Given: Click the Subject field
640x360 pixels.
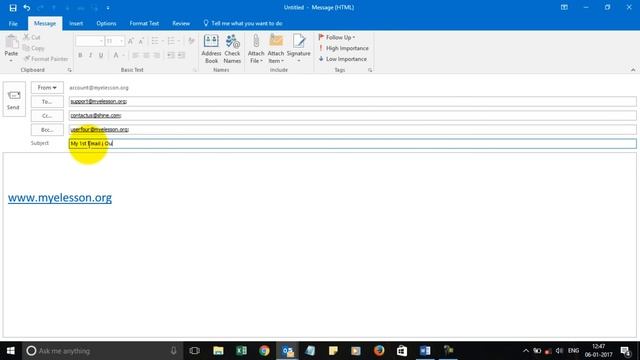Looking at the screenshot, I should (x=352, y=144).
